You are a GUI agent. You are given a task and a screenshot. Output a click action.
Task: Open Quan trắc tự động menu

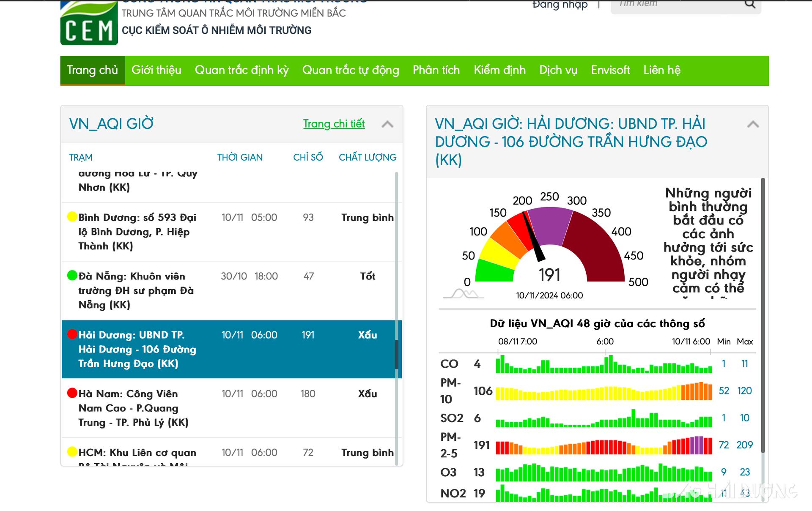coord(351,70)
